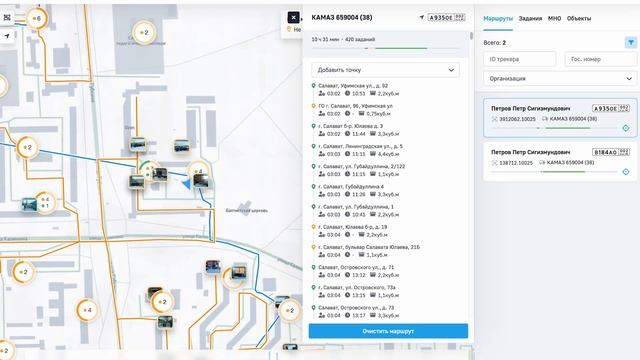The width and height of the screenshot is (640, 360).
Task: Click the geolocation arrow map button
Action: pos(7,36)
